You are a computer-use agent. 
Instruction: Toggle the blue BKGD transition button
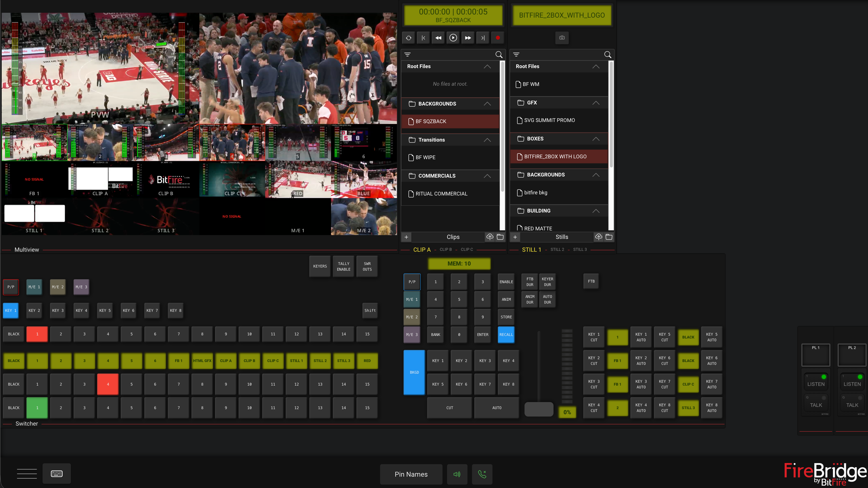coord(414,373)
